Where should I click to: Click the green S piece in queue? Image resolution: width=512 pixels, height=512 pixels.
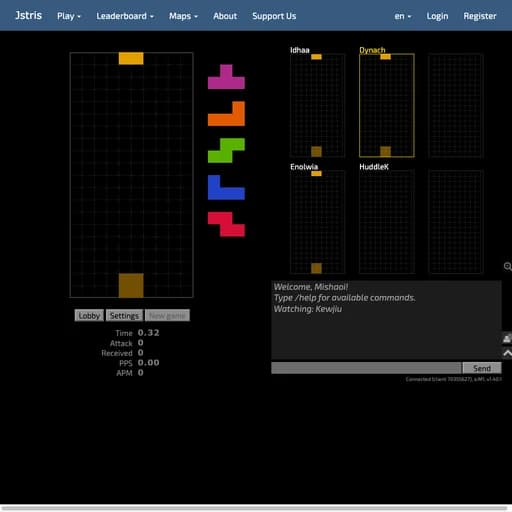coord(226,151)
